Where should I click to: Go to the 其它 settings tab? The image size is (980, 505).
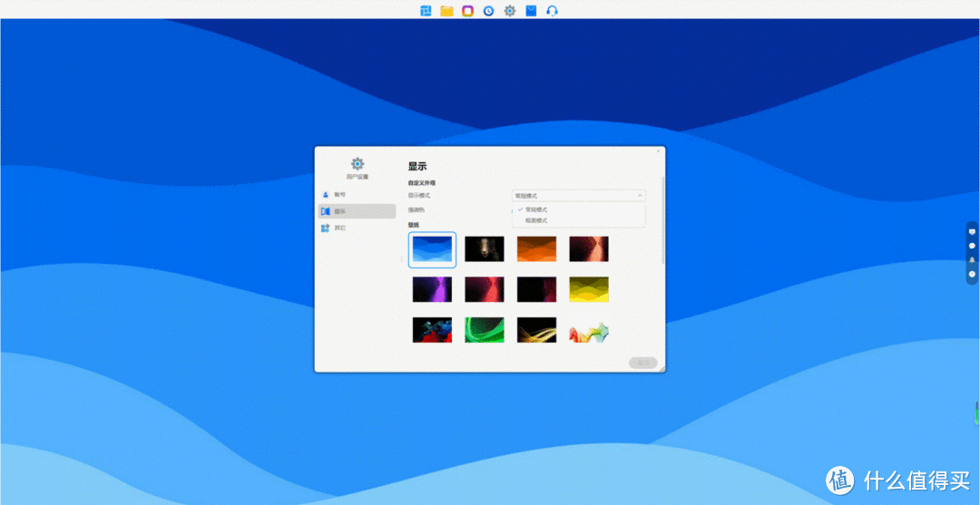point(339,228)
